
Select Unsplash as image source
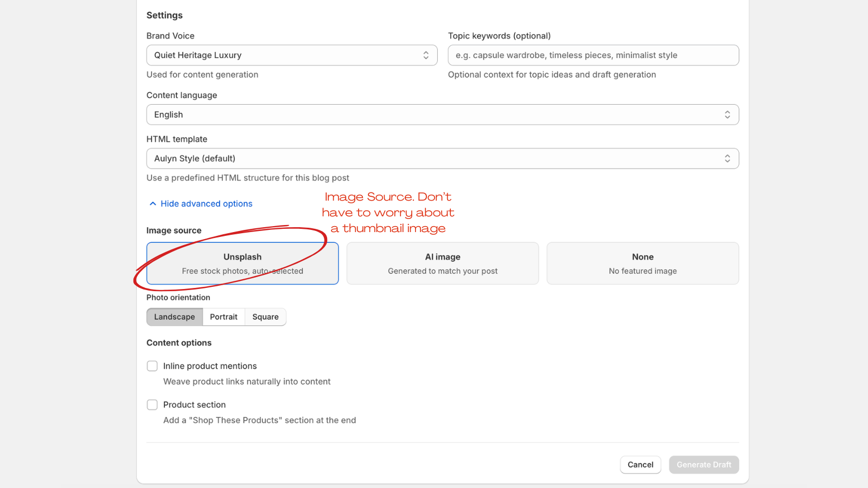pos(242,264)
